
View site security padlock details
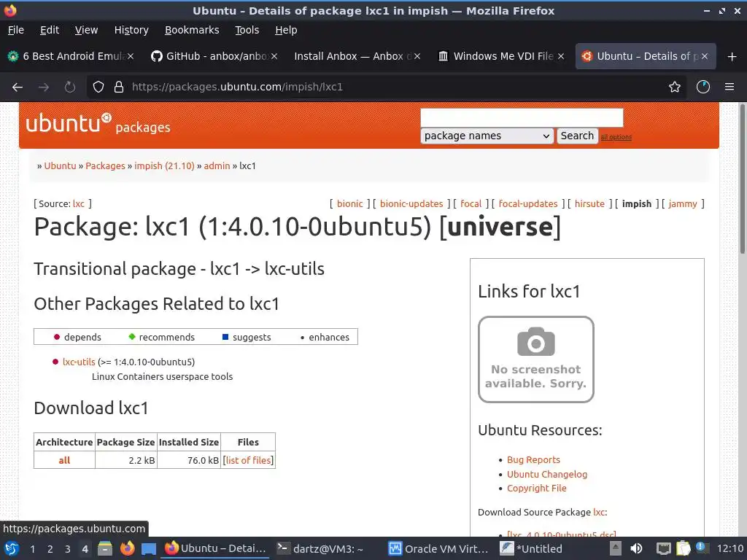click(119, 87)
